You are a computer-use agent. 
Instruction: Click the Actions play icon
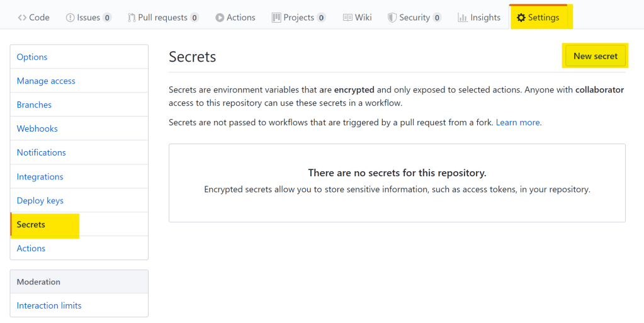coord(220,18)
